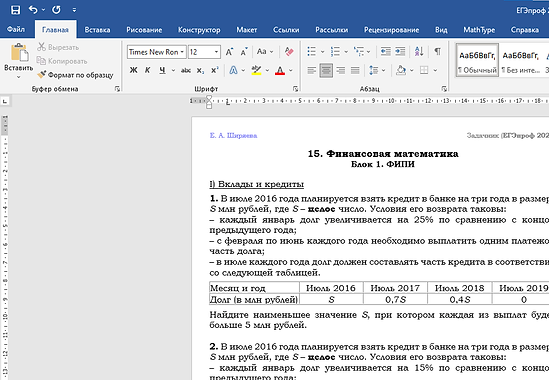The image size is (549, 380).
Task: Align text left
Action: click(312, 71)
